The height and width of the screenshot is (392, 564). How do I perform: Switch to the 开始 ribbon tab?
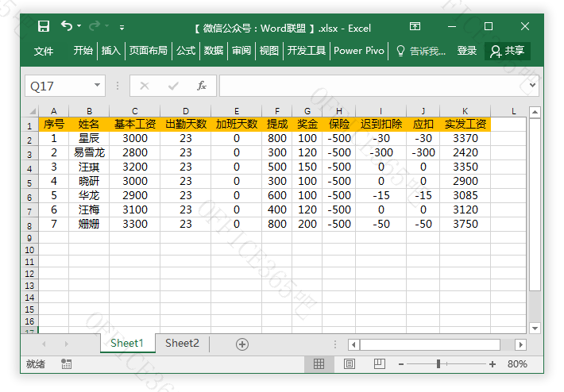pyautogui.click(x=83, y=51)
